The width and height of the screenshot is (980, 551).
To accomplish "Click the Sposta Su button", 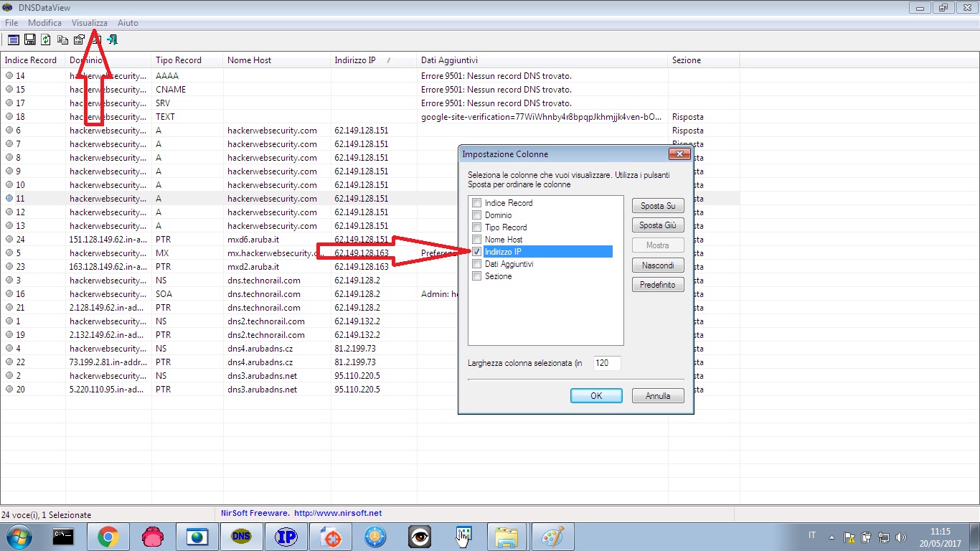I will (x=658, y=206).
